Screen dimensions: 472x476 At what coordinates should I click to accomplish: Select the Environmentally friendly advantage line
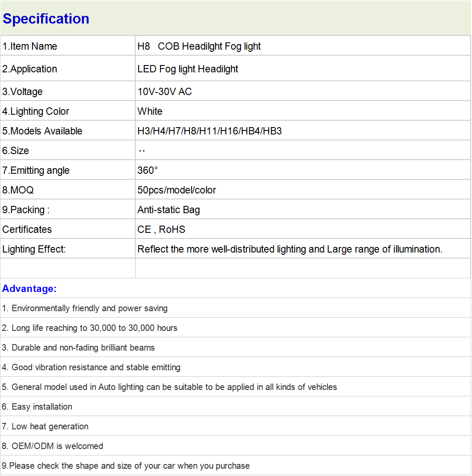(235, 308)
